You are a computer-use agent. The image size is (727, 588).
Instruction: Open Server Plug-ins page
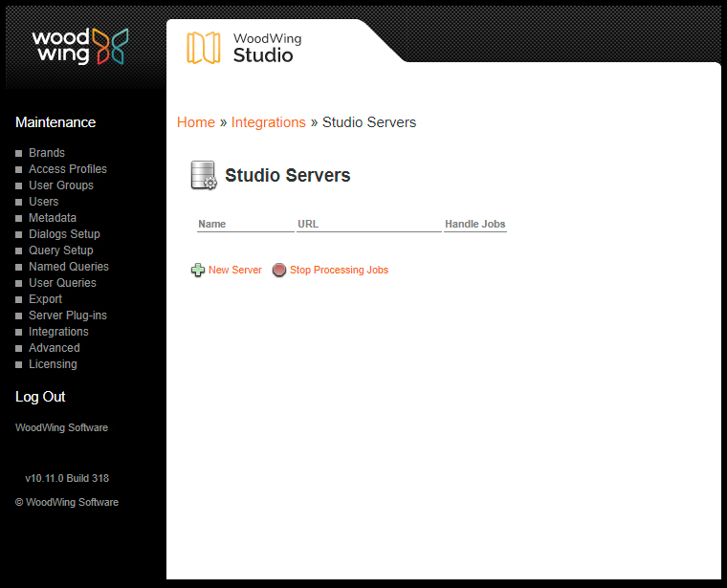[68, 316]
